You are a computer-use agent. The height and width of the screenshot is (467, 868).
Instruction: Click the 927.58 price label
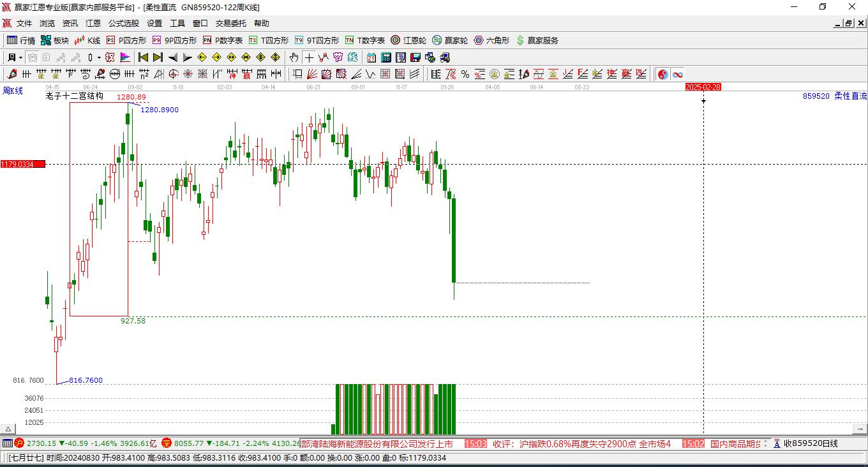[x=133, y=321]
